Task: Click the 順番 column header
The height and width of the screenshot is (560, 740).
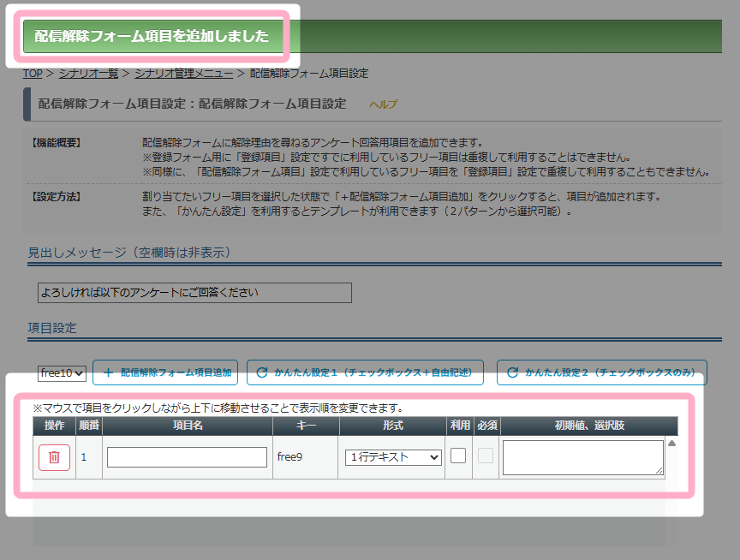Action: [x=89, y=426]
